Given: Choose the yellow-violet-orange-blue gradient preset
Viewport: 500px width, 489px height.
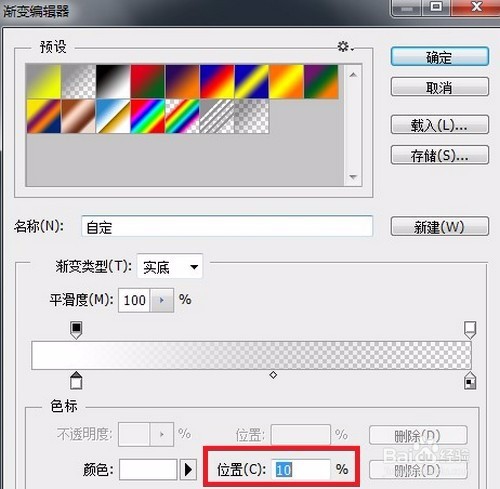Looking at the screenshot, I should point(44,116).
